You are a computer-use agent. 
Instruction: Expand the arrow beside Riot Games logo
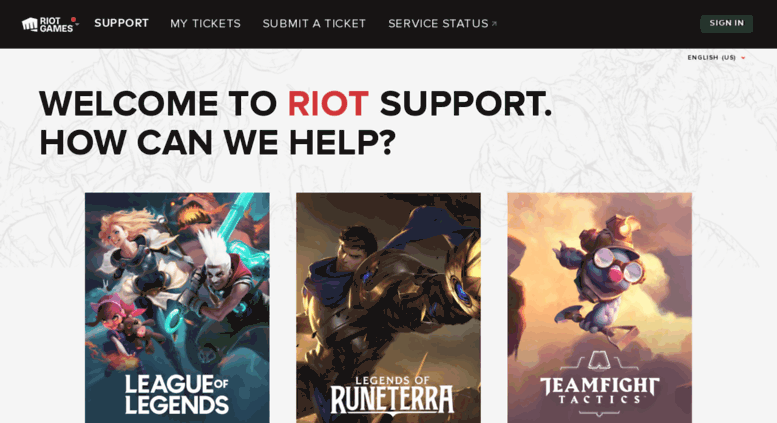click(77, 24)
